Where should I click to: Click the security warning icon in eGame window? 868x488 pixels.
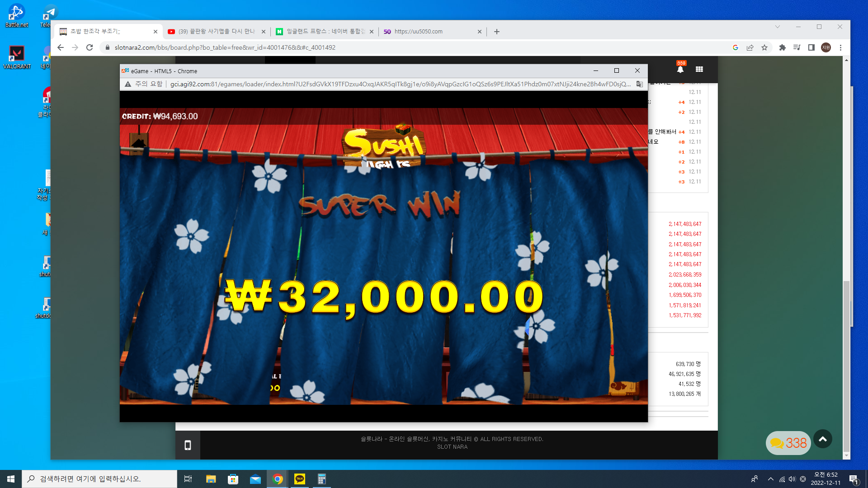(128, 84)
